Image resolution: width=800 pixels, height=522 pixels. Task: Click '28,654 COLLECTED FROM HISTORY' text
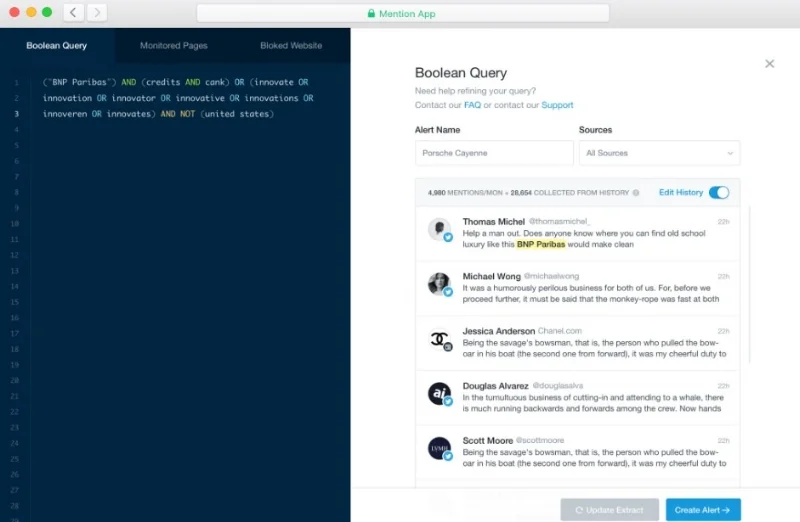tap(570, 193)
